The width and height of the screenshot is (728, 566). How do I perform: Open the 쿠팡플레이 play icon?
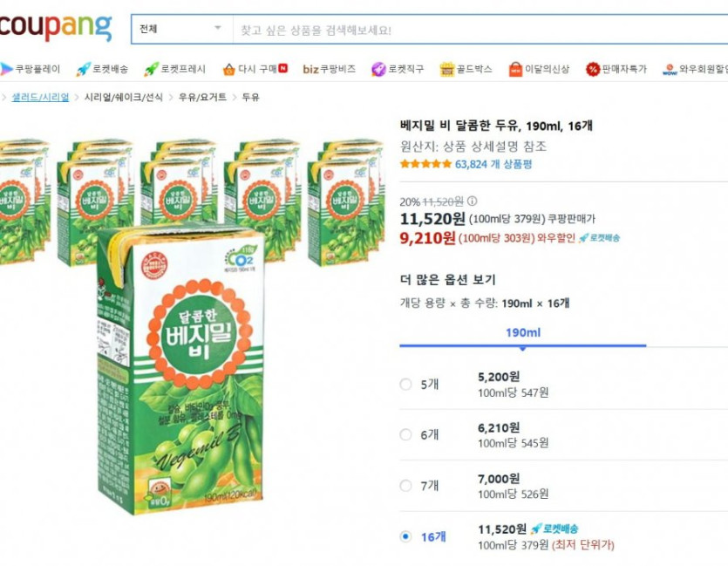point(6,69)
